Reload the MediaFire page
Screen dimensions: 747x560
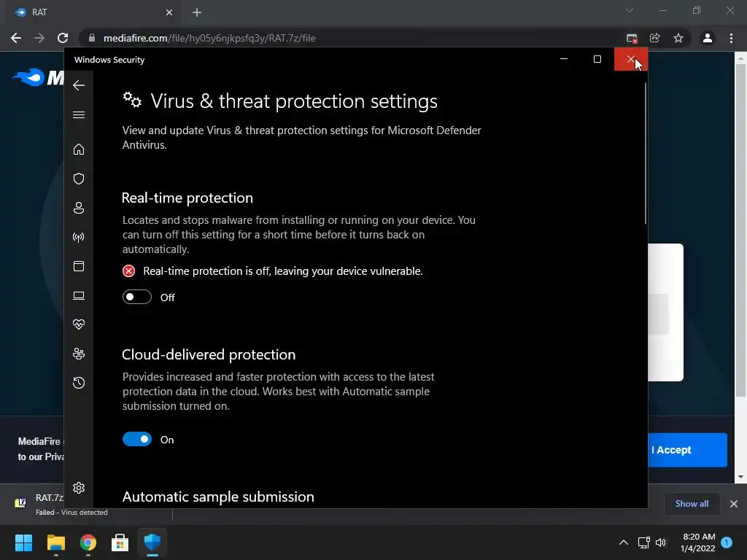coord(63,38)
